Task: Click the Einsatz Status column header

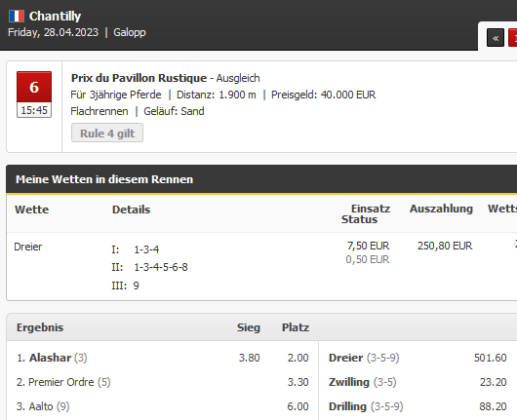Action: coord(366,214)
